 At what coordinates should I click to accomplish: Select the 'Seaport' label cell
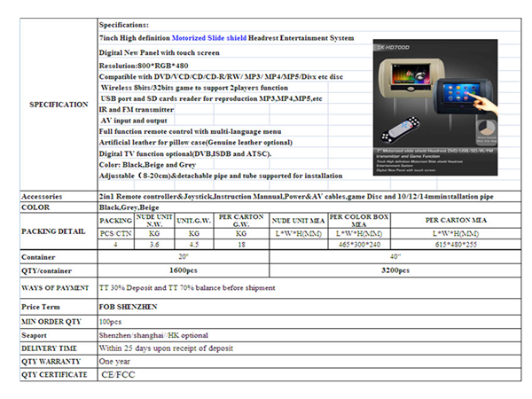point(59,335)
